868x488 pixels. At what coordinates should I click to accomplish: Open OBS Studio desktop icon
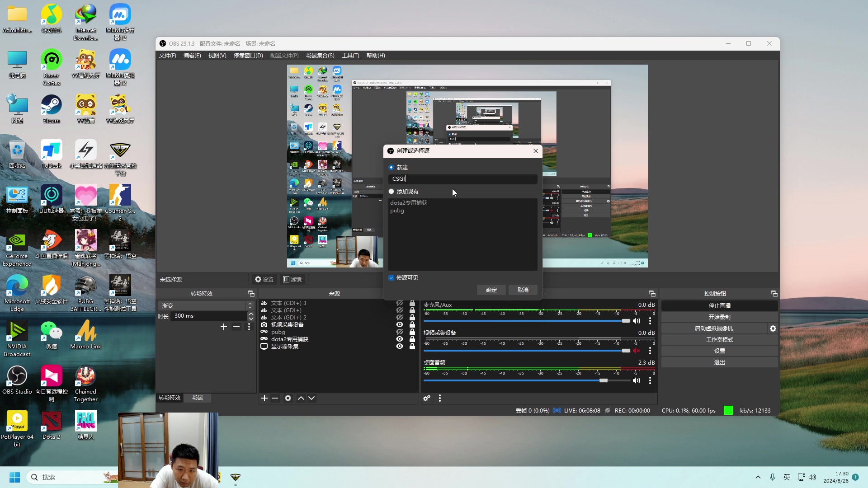tap(17, 380)
